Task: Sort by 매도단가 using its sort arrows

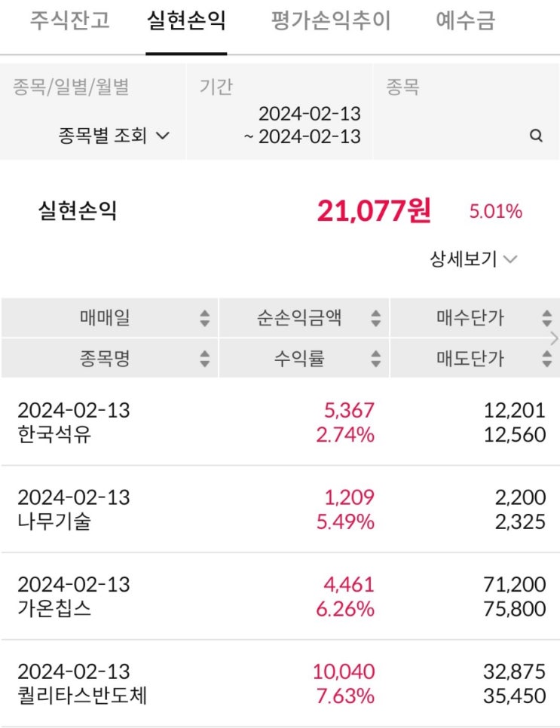Action: [x=546, y=359]
